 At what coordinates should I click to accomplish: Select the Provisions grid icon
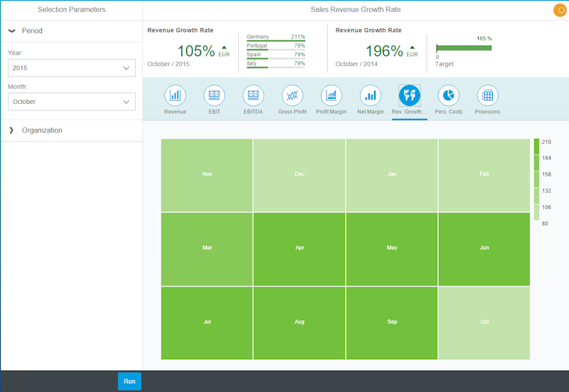(487, 95)
